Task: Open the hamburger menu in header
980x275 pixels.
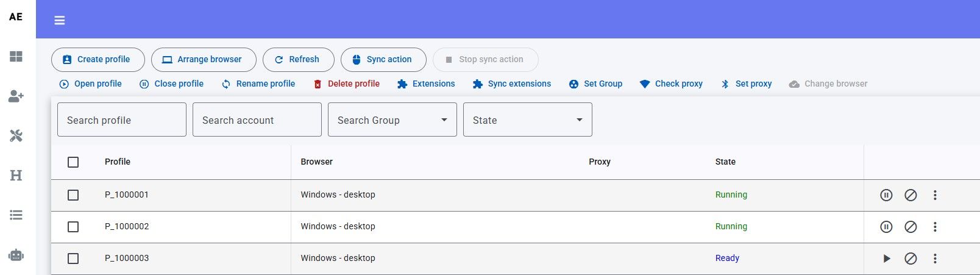Action: click(x=60, y=20)
